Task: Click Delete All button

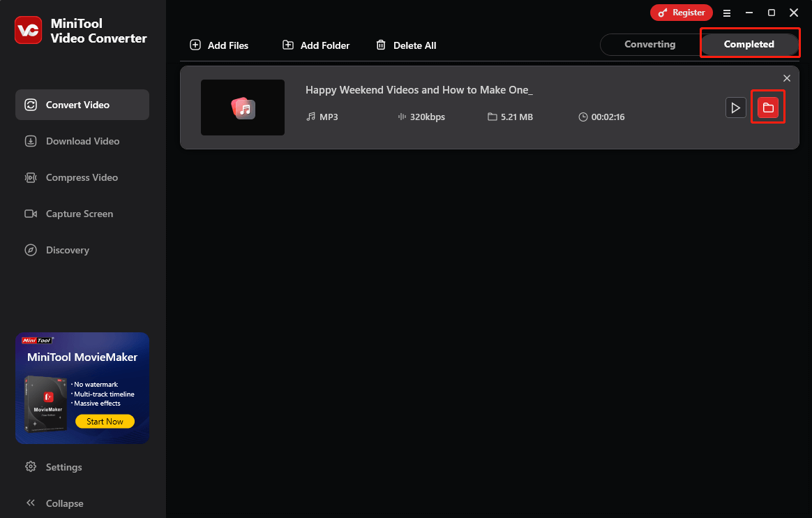Action: [x=406, y=45]
